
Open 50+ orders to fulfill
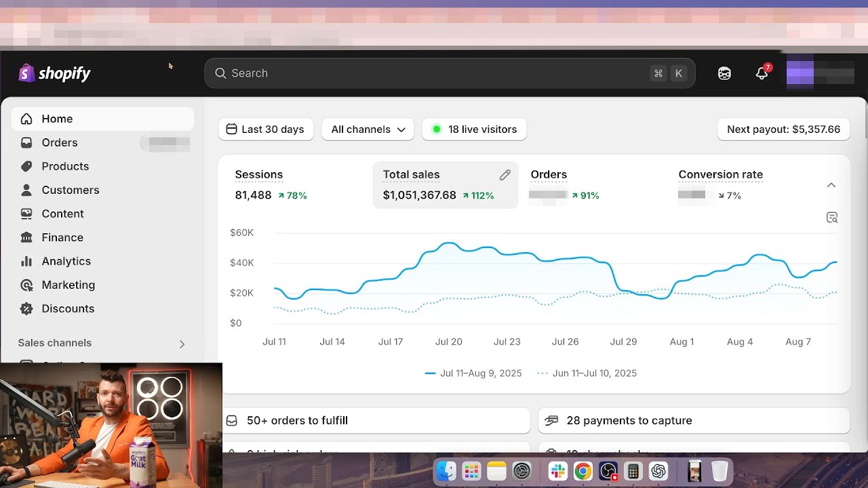click(x=376, y=421)
